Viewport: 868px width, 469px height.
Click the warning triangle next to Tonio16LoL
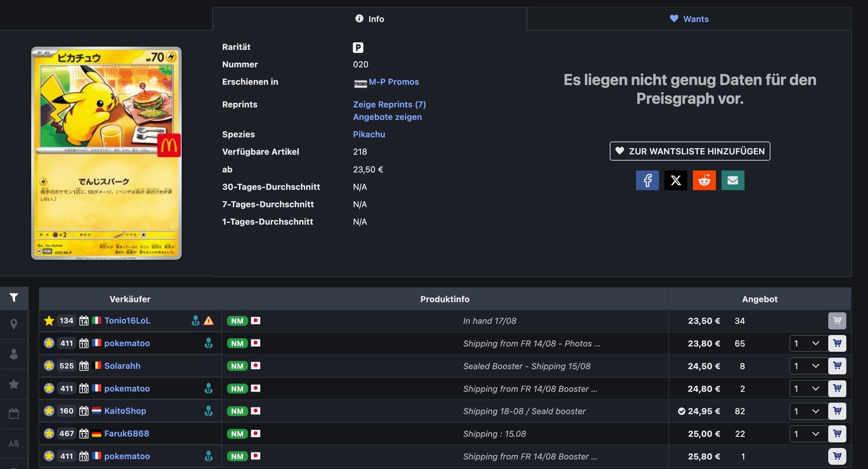click(208, 321)
